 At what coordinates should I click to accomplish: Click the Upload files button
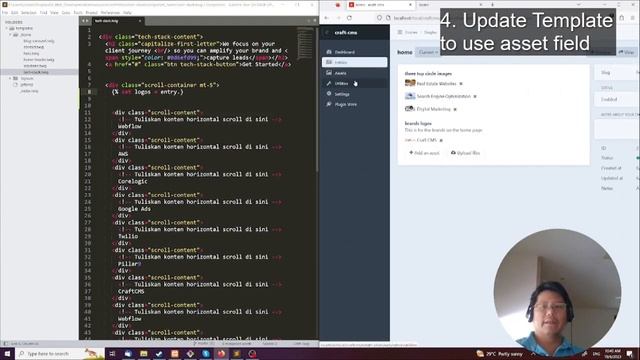pos(465,153)
